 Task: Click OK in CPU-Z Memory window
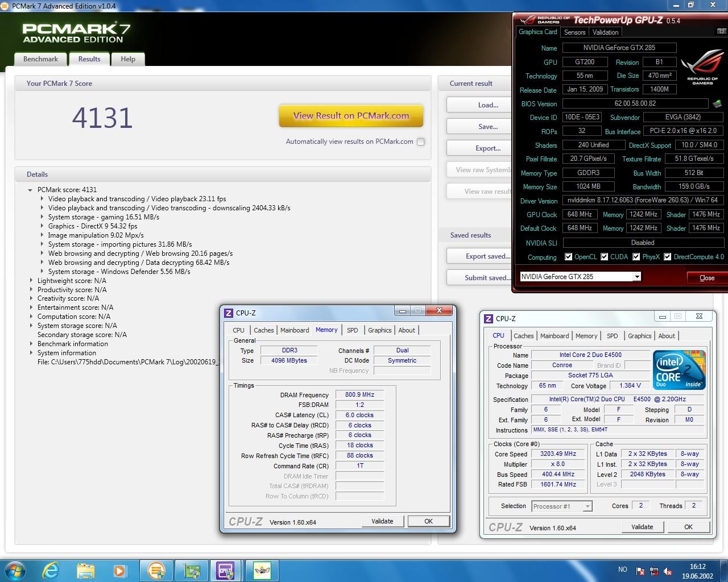click(428, 521)
